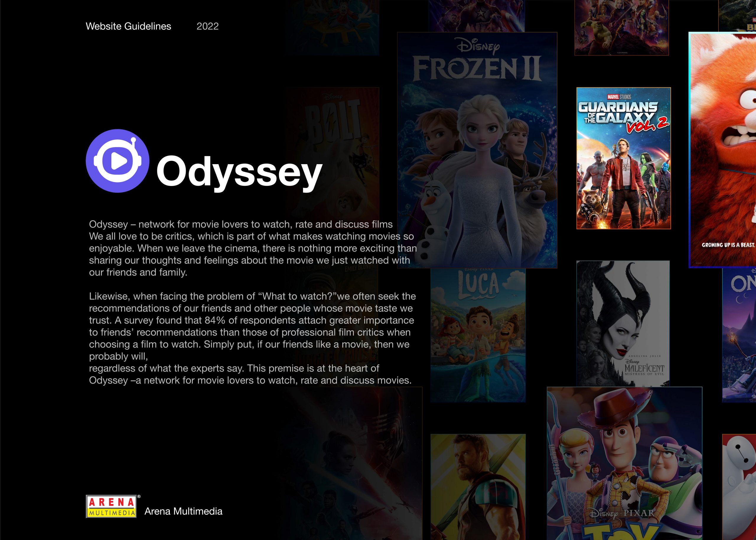Open the Guardians of the Galaxy Vol. 2 poster
This screenshot has height=540, width=756.
(x=623, y=158)
